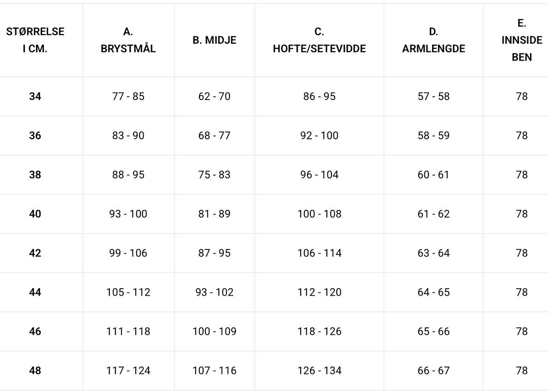This screenshot has width=554, height=392.
Task: Click the 126 - 134 hip measurement cell
Action: tap(319, 371)
